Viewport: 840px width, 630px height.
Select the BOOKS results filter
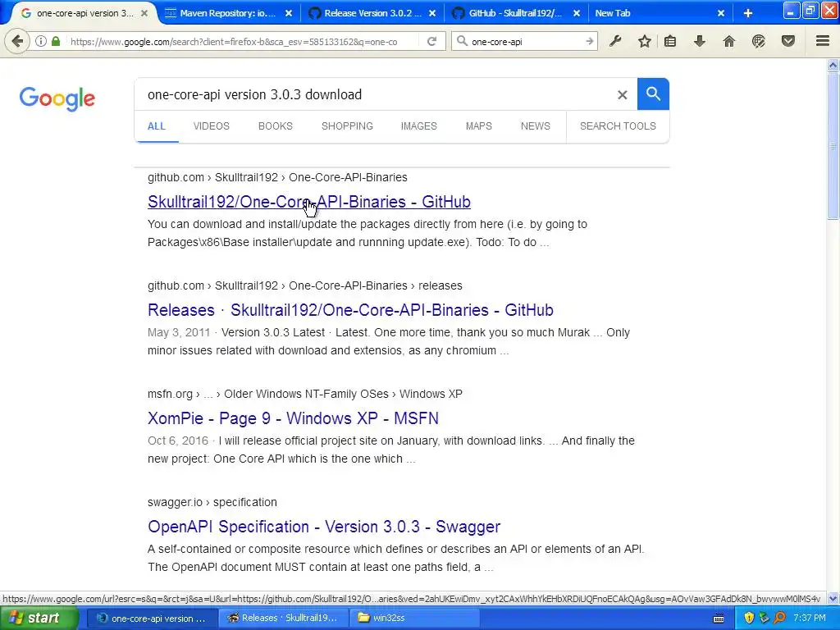coord(276,126)
